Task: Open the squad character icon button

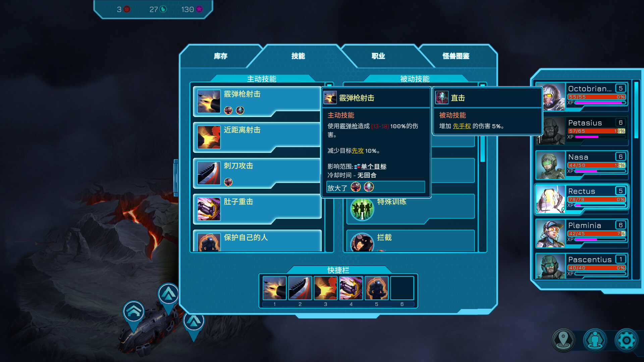Action: [x=595, y=340]
